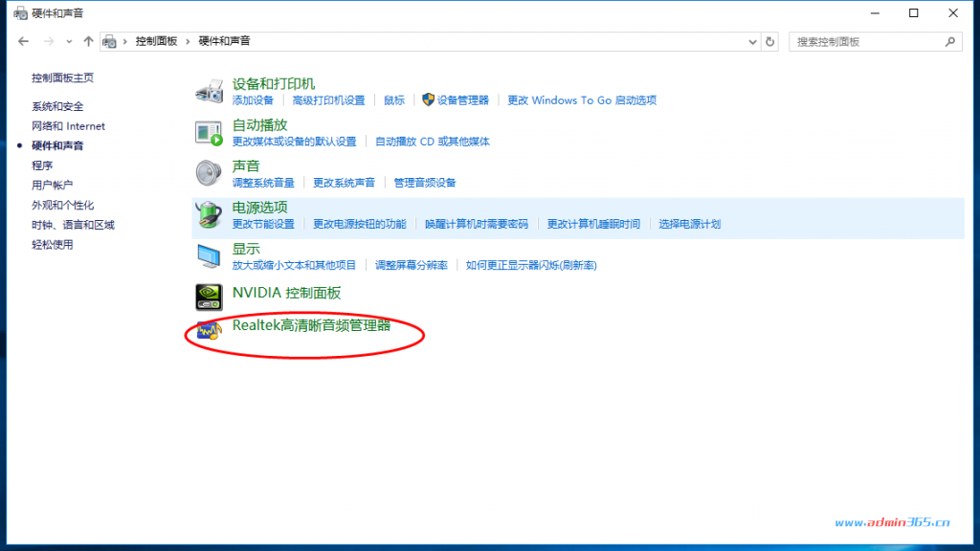This screenshot has width=980, height=551.
Task: Open Realtek高清晰音频管理器 link
Action: click(311, 325)
